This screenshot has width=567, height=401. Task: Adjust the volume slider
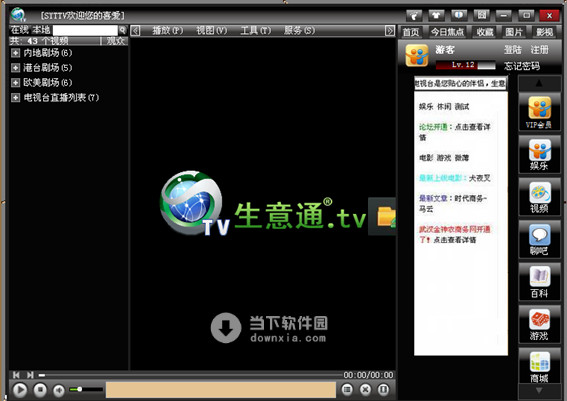click(86, 389)
